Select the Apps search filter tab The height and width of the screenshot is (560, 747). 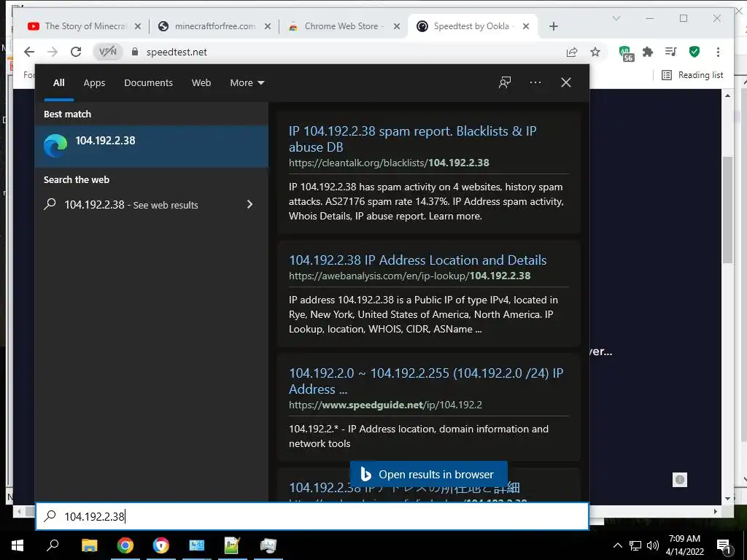(x=94, y=83)
